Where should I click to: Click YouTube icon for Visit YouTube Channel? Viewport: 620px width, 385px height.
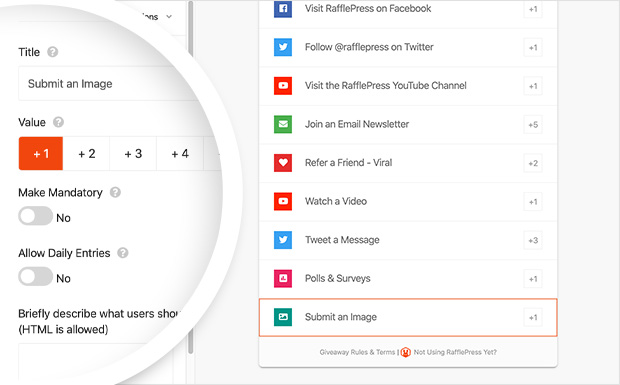pos(283,85)
